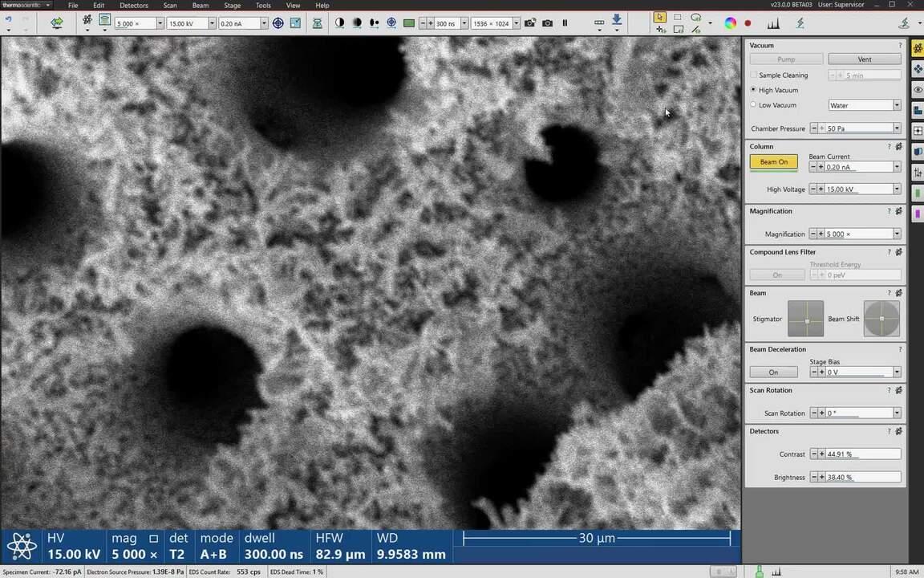Screen dimensions: 924x578
Task: Open the eye icon sidebar panel
Action: (918, 90)
